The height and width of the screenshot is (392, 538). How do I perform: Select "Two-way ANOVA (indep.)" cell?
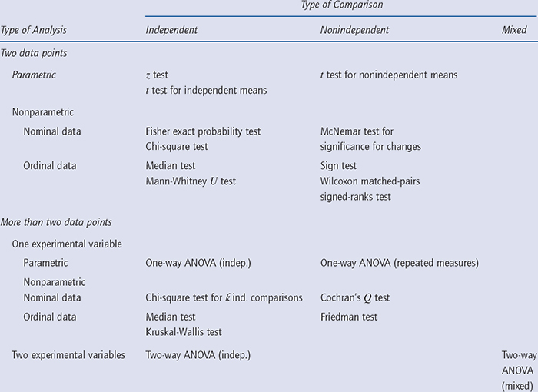[x=198, y=354]
